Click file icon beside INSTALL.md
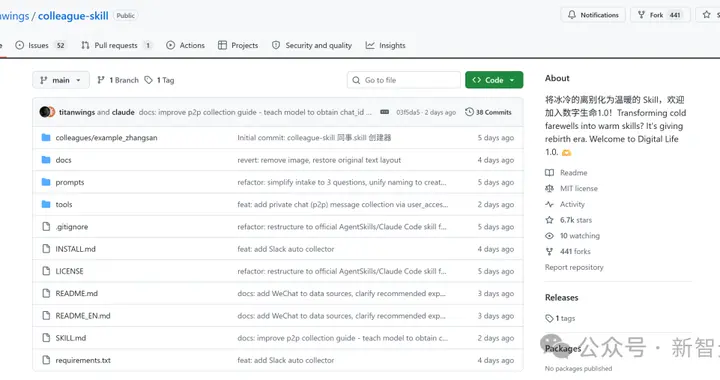This screenshot has width=720, height=380. pyautogui.click(x=46, y=249)
